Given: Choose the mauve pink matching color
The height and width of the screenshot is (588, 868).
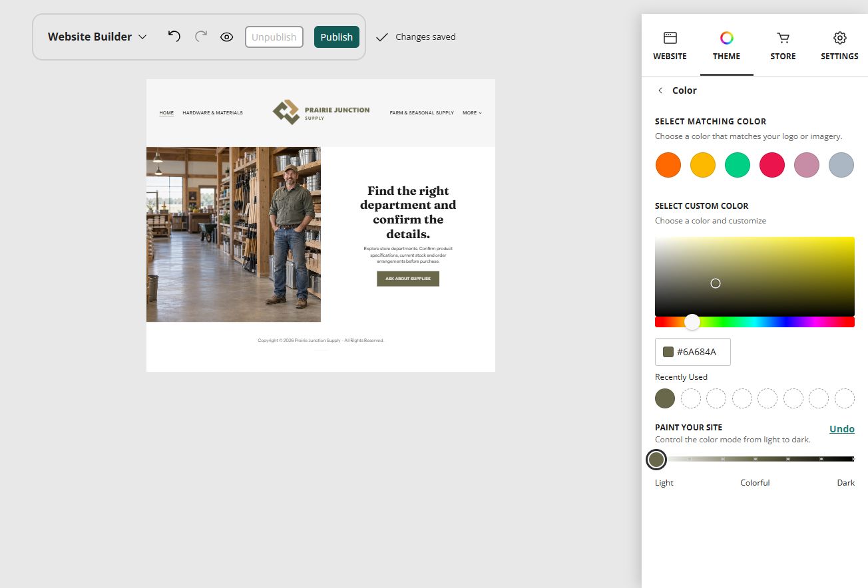Looking at the screenshot, I should pyautogui.click(x=807, y=165).
